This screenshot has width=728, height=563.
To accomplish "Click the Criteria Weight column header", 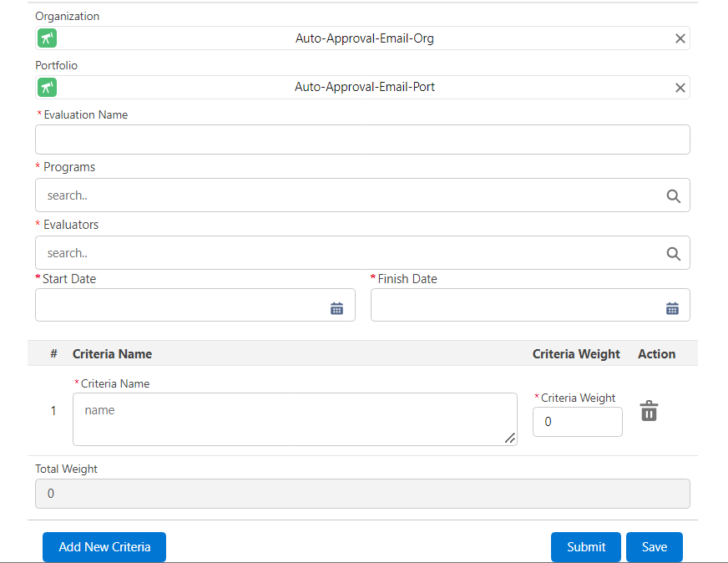I will [576, 354].
